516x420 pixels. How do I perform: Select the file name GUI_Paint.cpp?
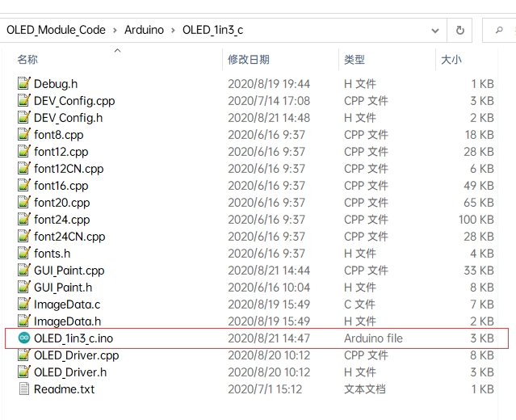pos(69,271)
